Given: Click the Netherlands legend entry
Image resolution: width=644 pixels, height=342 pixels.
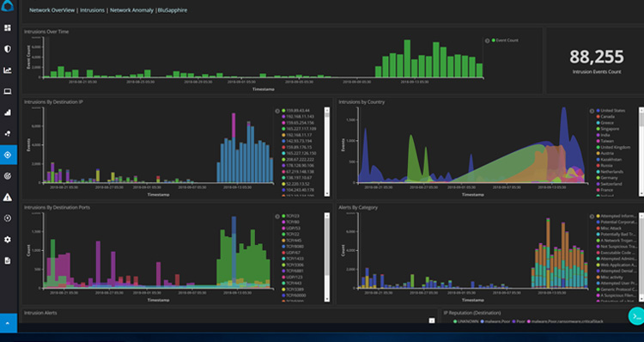Looking at the screenshot, I should (x=610, y=172).
